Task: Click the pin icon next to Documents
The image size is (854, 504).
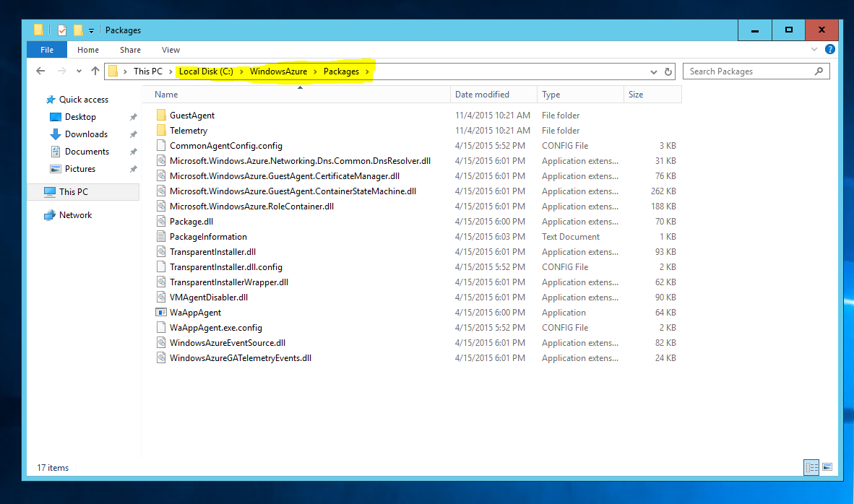Action: (x=134, y=152)
